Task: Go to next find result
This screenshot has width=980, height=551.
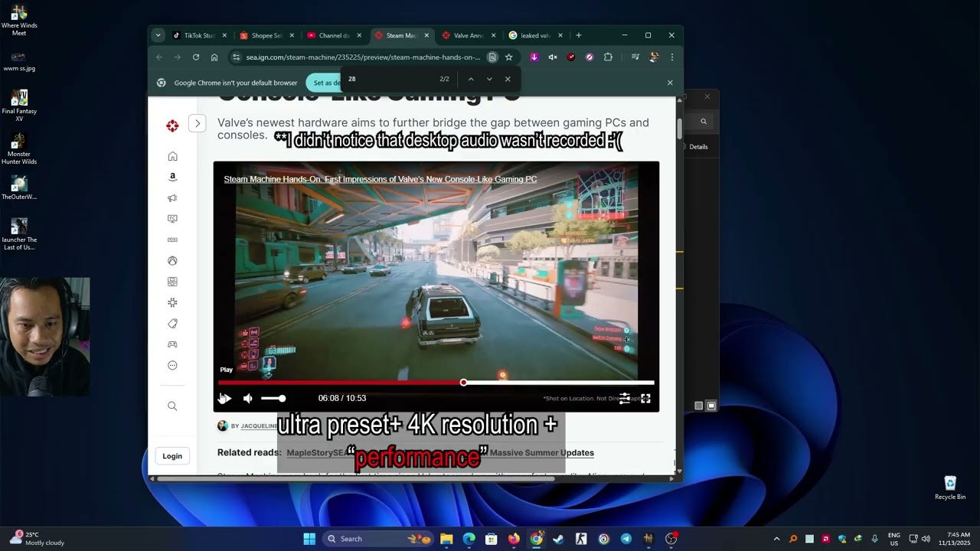Action: pyautogui.click(x=489, y=79)
